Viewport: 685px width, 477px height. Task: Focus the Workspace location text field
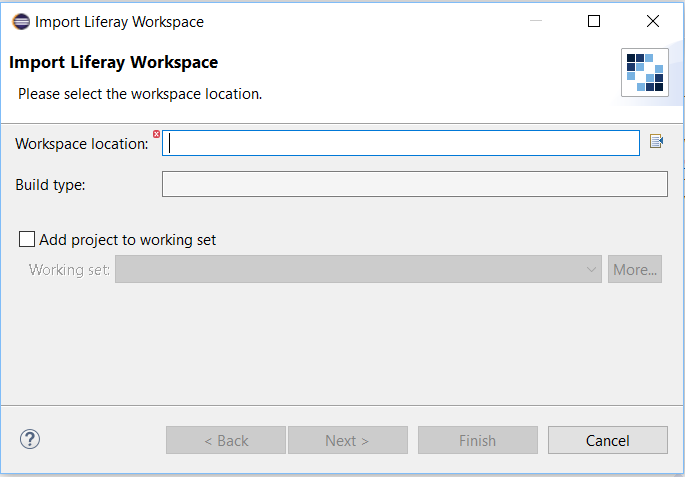[401, 143]
